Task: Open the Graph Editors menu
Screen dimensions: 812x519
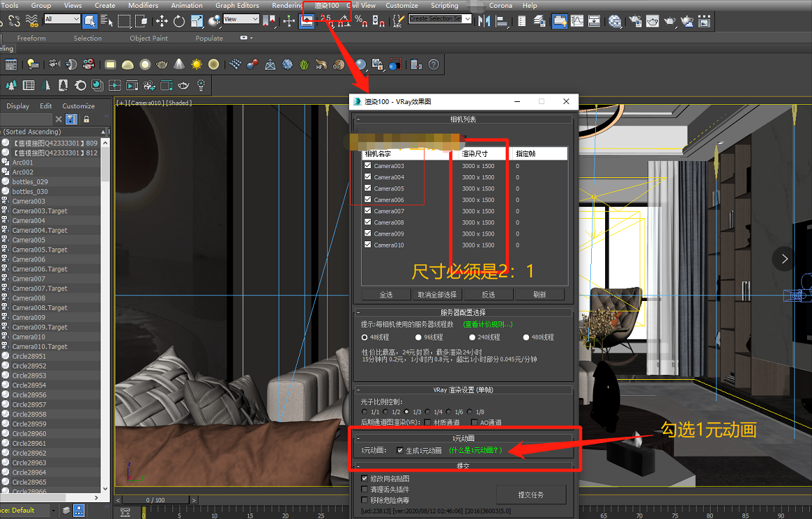Action: (x=237, y=5)
